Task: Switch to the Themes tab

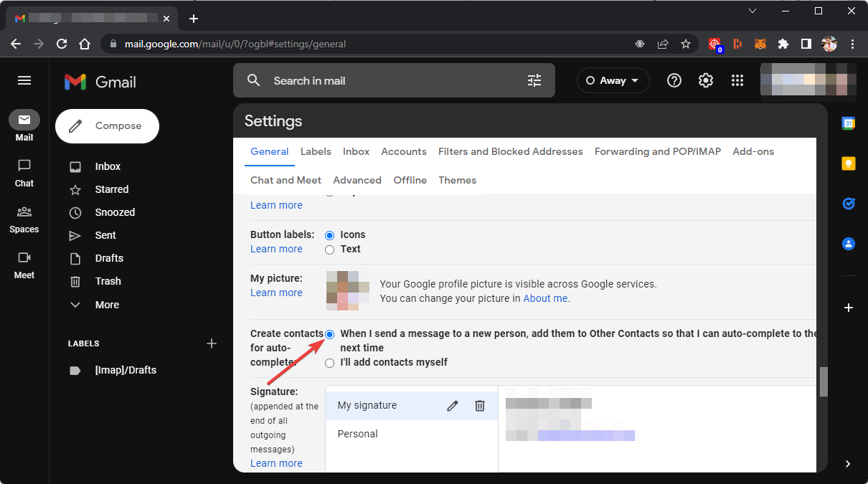Action: pos(457,181)
